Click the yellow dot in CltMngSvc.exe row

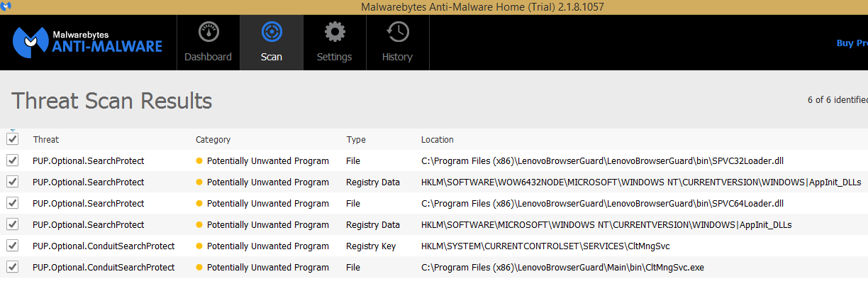click(x=199, y=268)
